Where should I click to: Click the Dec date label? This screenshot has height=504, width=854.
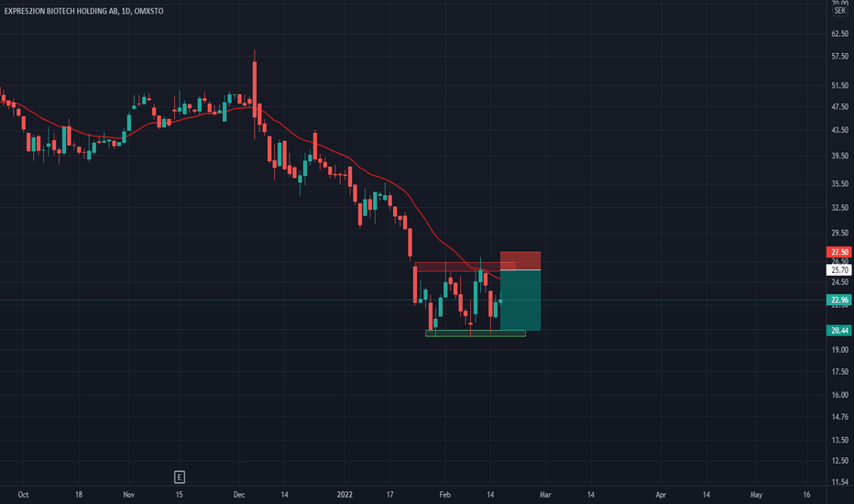tap(239, 495)
